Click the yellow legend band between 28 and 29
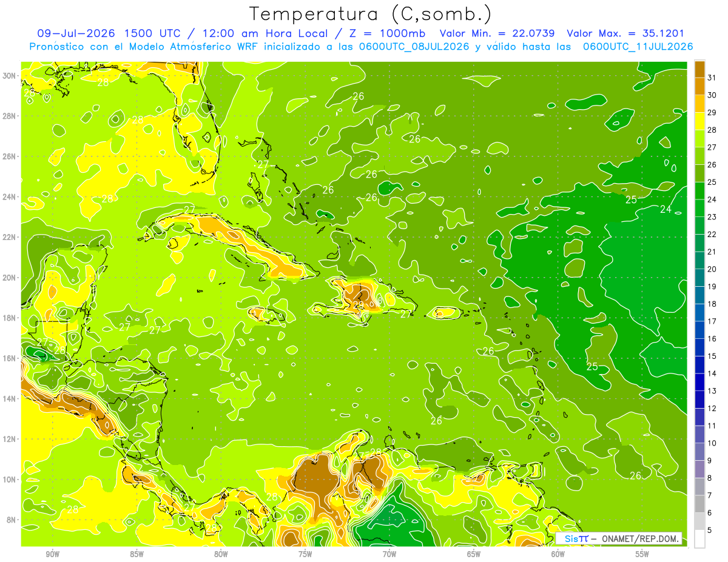The height and width of the screenshot is (562, 728). [x=699, y=121]
